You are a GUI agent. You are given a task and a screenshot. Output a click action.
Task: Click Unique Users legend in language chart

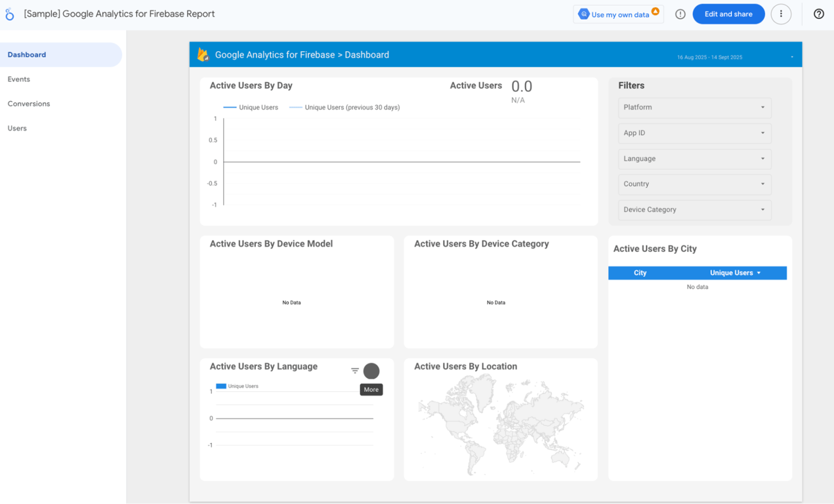(237, 386)
